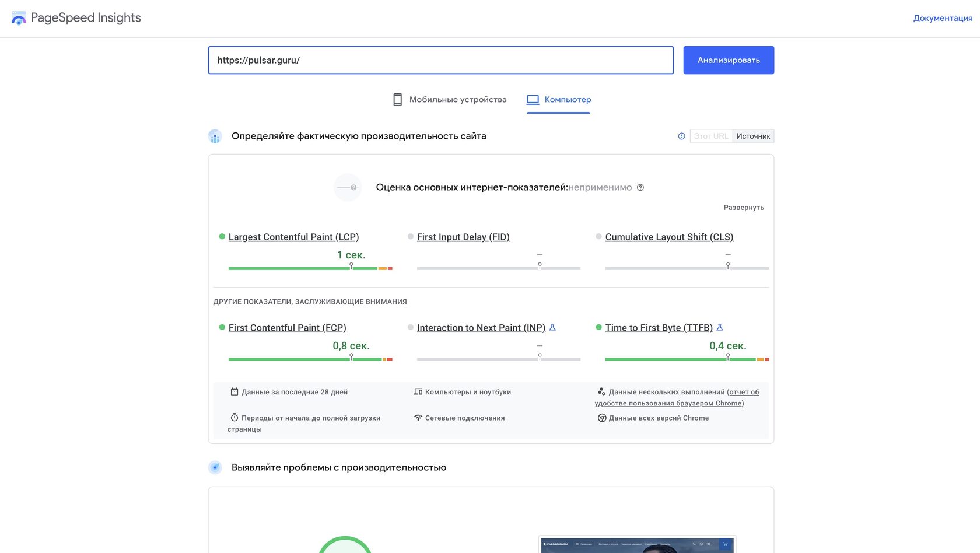Screen dimensions: 980x553
Task: Click the PageSpeed Insights logo icon
Action: 19,18
